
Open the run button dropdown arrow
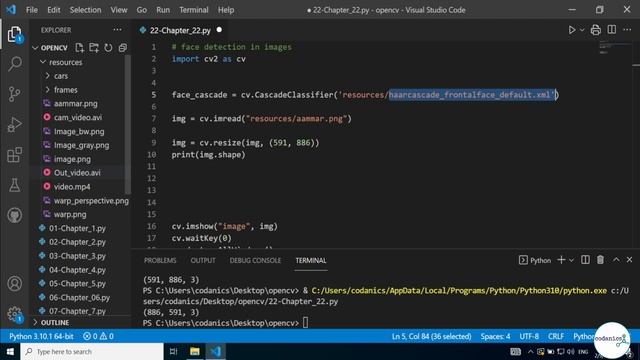582,30
